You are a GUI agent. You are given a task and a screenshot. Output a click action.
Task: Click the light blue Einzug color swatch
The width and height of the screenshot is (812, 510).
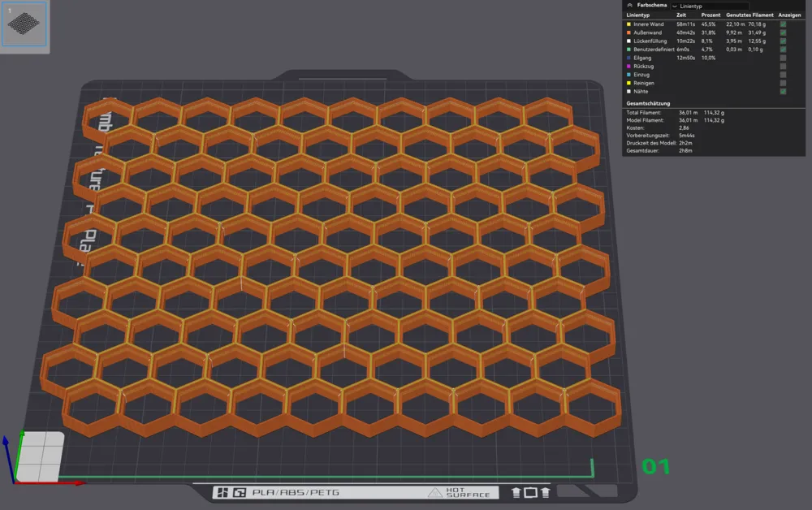pyautogui.click(x=628, y=75)
